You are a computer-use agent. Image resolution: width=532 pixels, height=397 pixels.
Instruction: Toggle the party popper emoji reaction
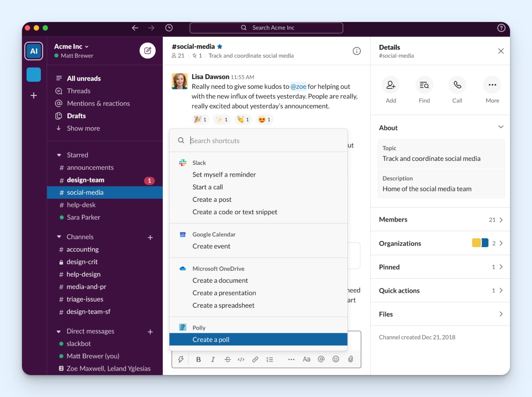200,120
